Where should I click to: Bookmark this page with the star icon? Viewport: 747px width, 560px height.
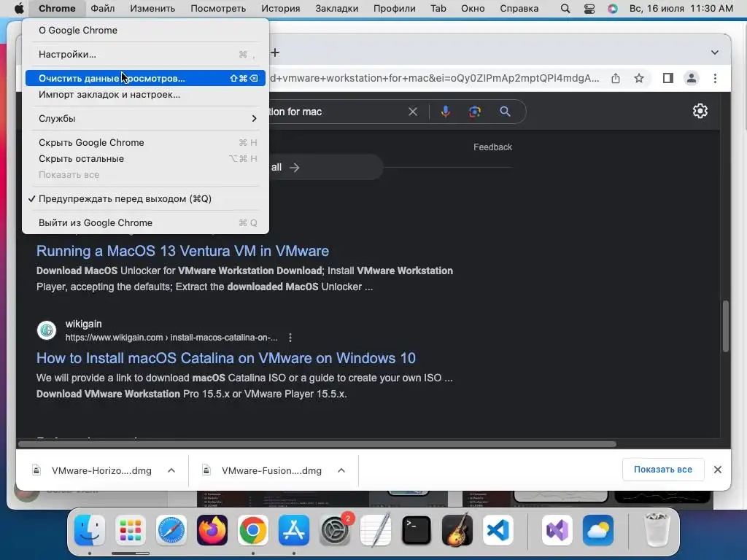(x=639, y=78)
